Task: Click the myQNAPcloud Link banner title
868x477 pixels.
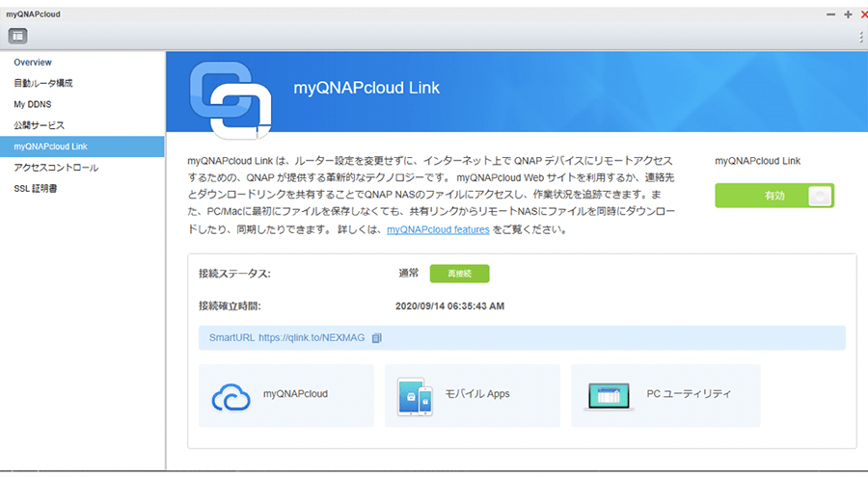Action: point(366,88)
